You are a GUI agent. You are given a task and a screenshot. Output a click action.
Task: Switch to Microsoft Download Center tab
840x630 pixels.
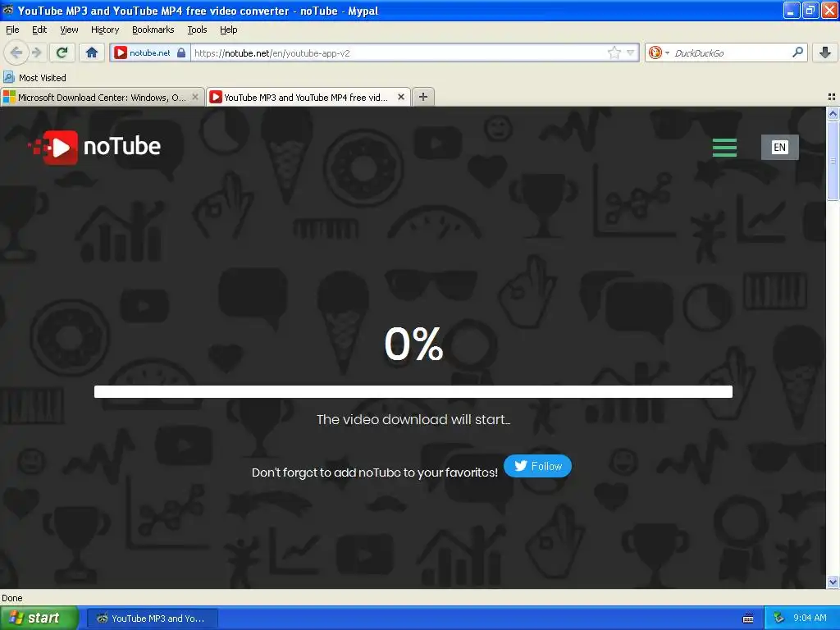[x=102, y=97]
